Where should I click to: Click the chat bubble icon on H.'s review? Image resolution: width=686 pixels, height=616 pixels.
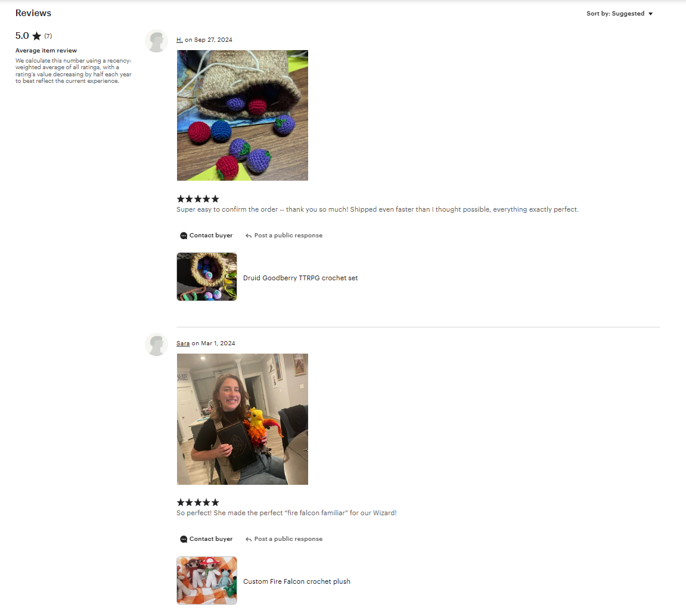click(x=184, y=236)
